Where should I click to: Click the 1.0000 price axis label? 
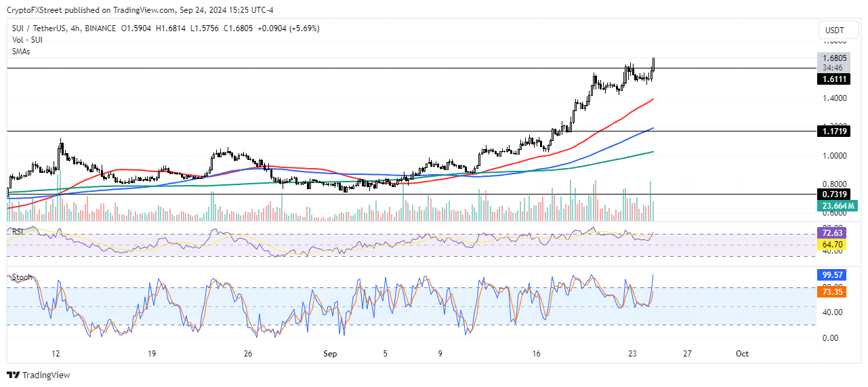[834, 155]
